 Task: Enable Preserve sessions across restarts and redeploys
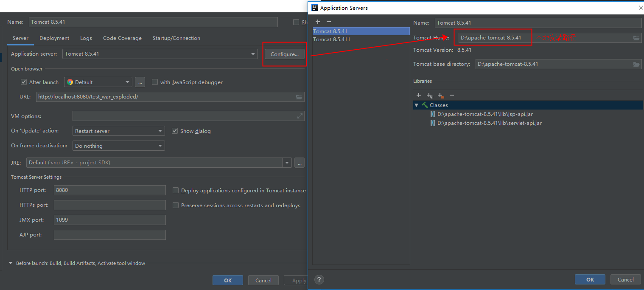coord(176,205)
